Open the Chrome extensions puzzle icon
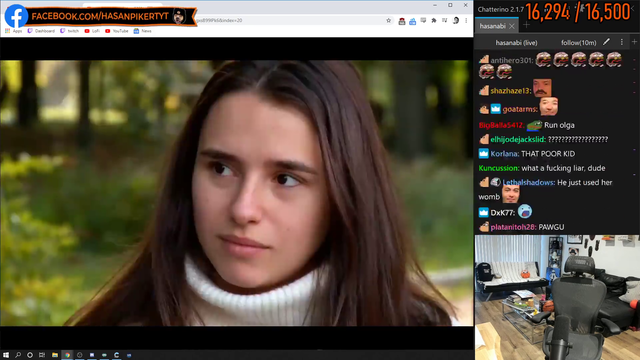Screen dimensions: 640x360 click(434, 20)
